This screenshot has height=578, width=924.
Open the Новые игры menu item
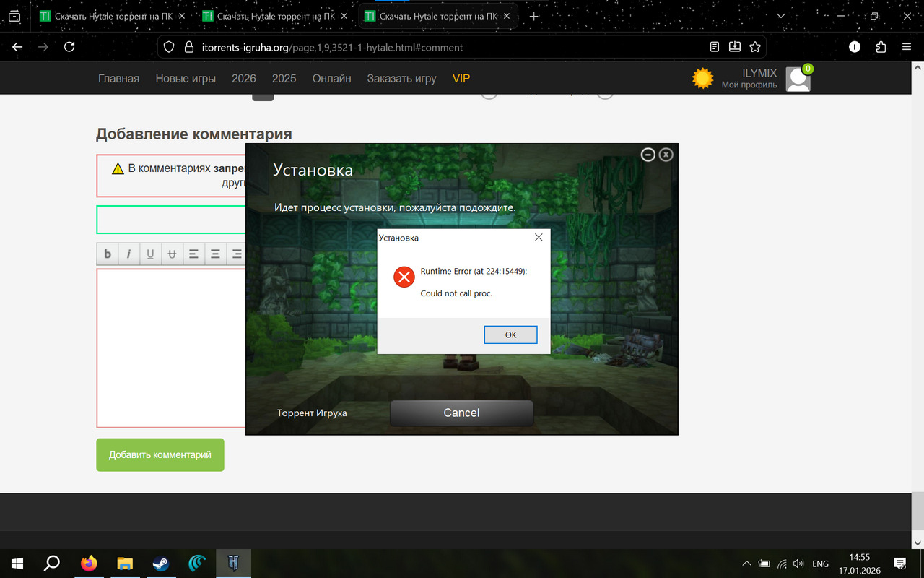pyautogui.click(x=186, y=78)
